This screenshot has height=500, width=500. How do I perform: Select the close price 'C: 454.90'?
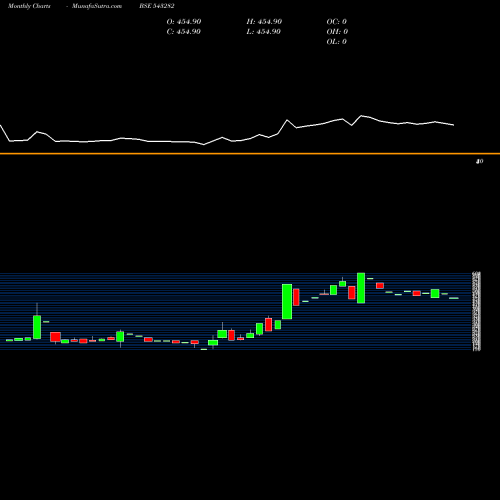(184, 32)
